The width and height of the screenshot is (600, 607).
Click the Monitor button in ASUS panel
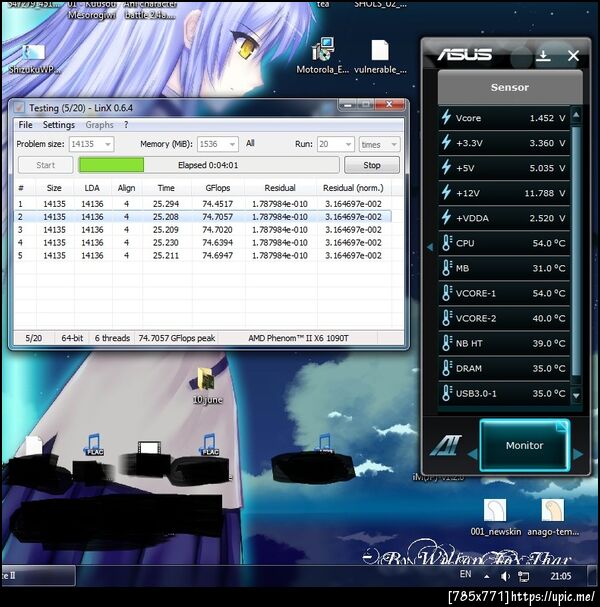pyautogui.click(x=525, y=446)
